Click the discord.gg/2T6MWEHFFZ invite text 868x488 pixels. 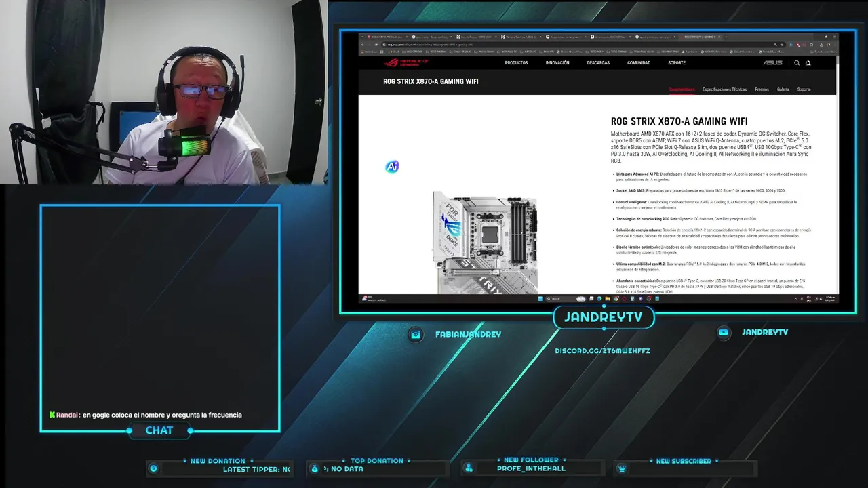pos(602,351)
